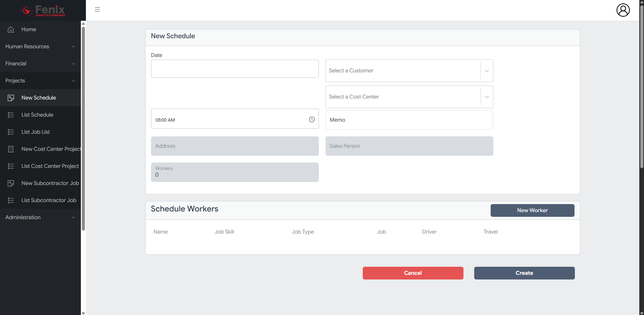Image resolution: width=644 pixels, height=315 pixels.
Task: Open the user profile avatar icon
Action: coord(623,10)
